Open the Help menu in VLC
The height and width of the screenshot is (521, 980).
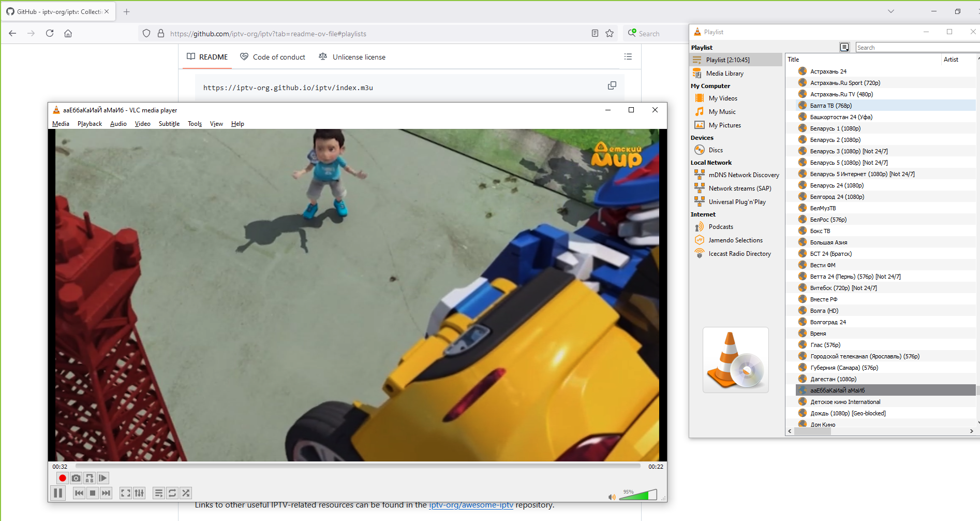coord(237,124)
